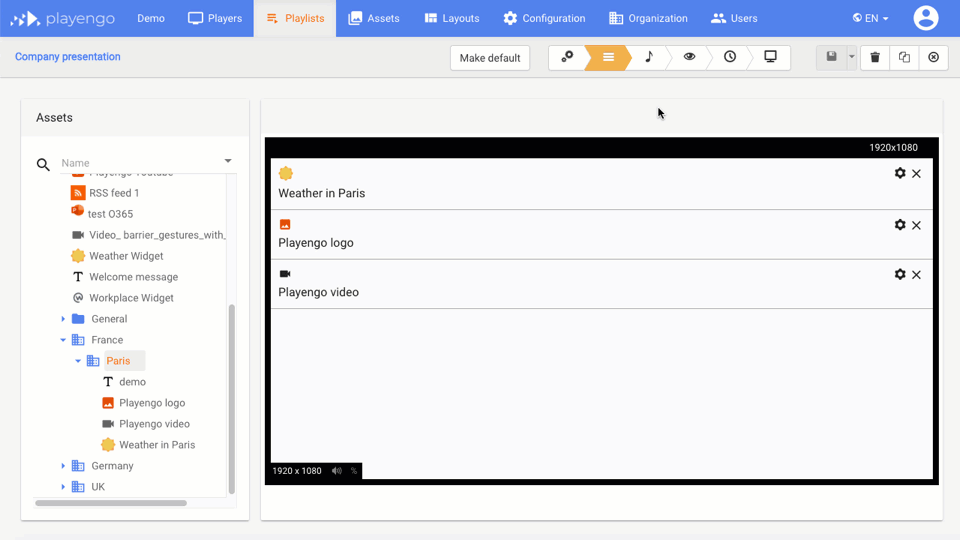Go to the Organization tab
Viewport: 960px width, 540px height.
[x=648, y=18]
